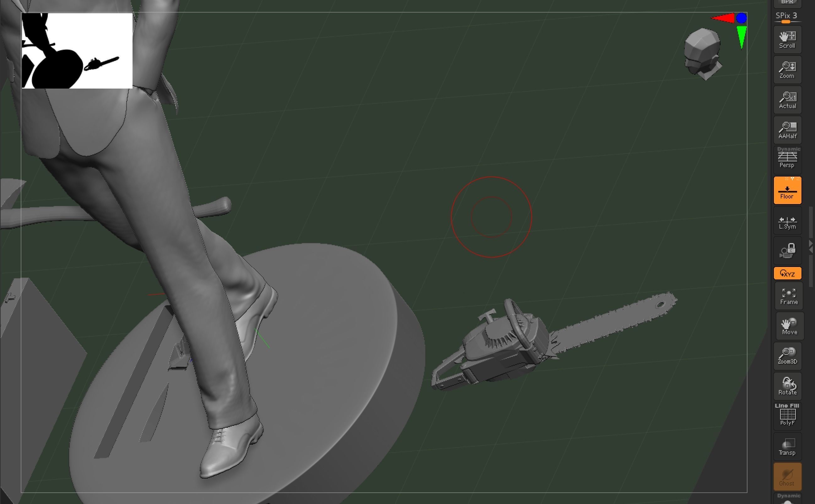
Task: Click the green Y axis cone
Action: tap(741, 37)
